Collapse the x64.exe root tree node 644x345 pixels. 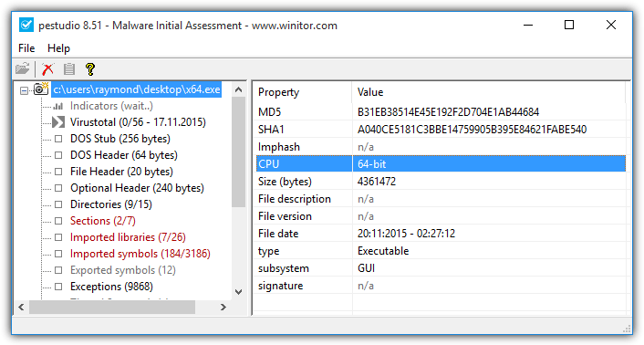[25, 90]
